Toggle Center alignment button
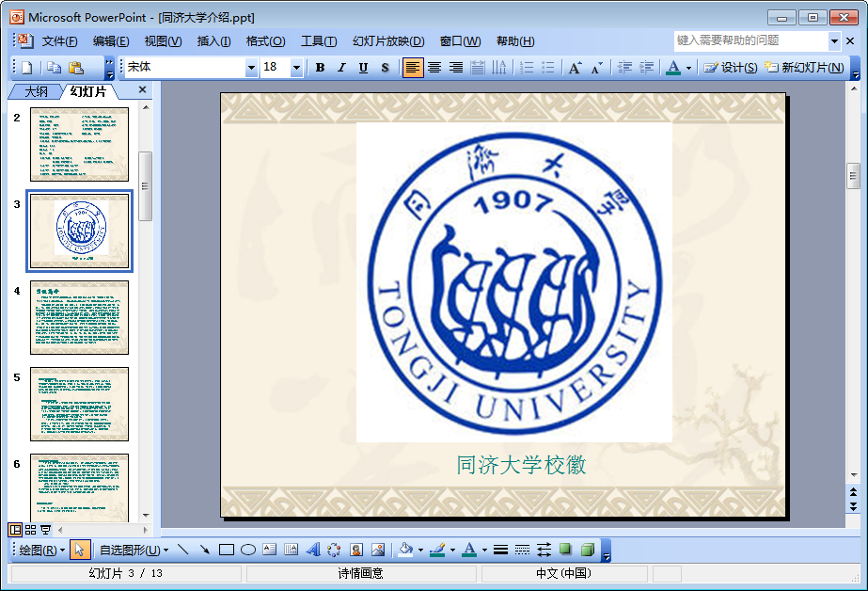The height and width of the screenshot is (591, 868). coord(434,68)
